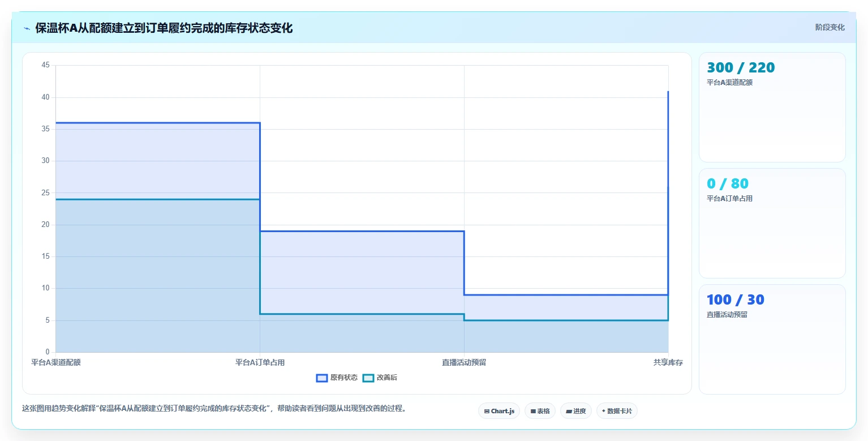Click the 100 / 30 value text
868x441 pixels.
[736, 300]
